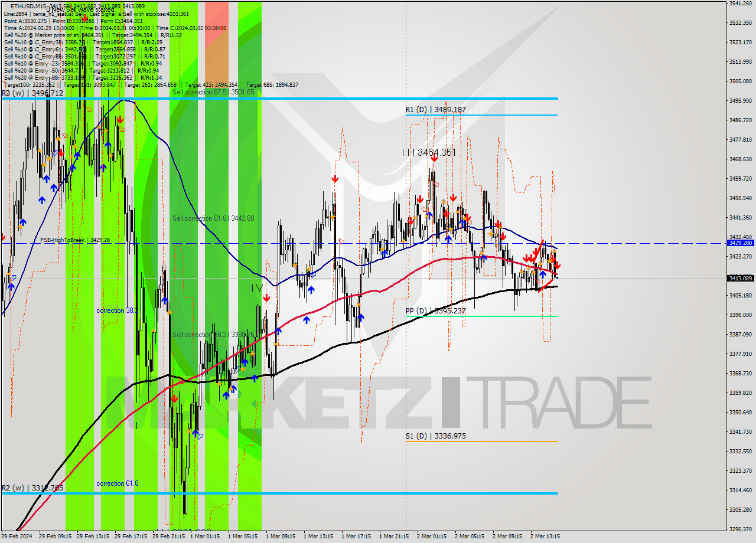756x543 pixels.
Task: Click the blue 3429.280 price tag on axis
Action: click(740, 243)
